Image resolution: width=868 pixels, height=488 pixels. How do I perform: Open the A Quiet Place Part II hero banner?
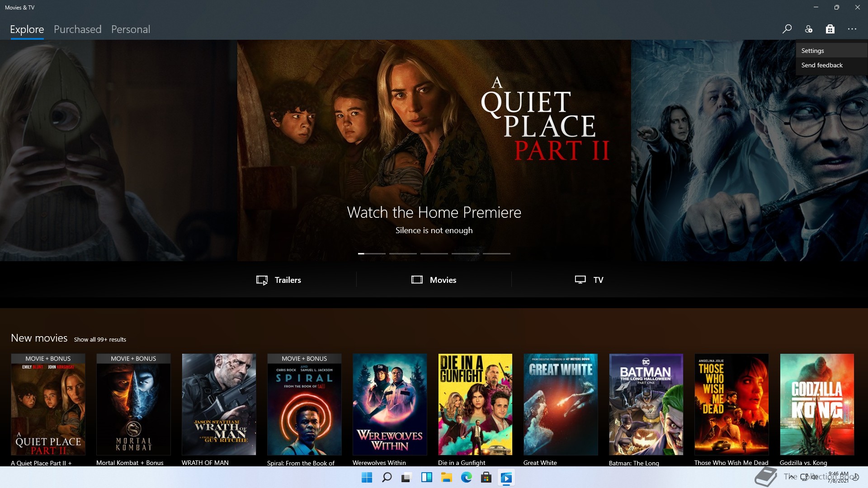(434, 150)
